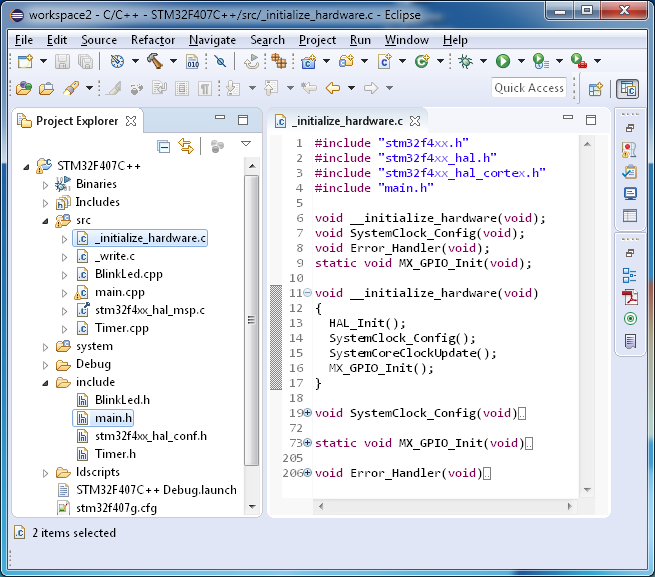Collapse the __initialize_hardware function fold marker
Image resolution: width=655 pixels, height=577 pixels.
[306, 293]
